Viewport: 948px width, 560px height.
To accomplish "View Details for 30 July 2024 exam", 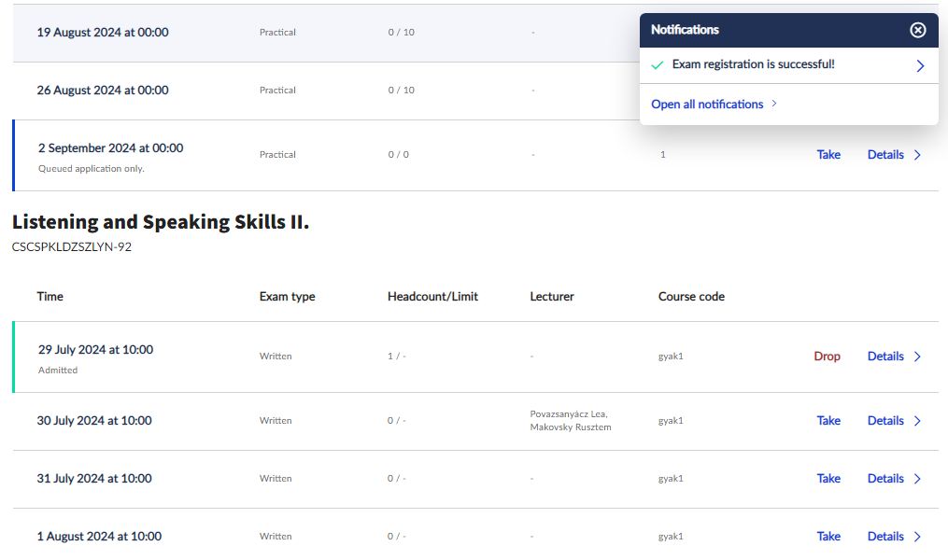I will tap(885, 421).
